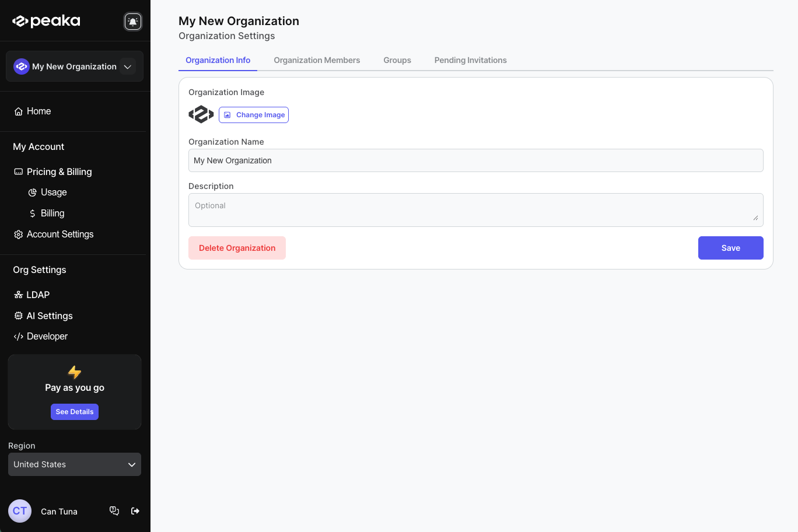Click the Peaka logo in the sidebar

(x=45, y=20)
